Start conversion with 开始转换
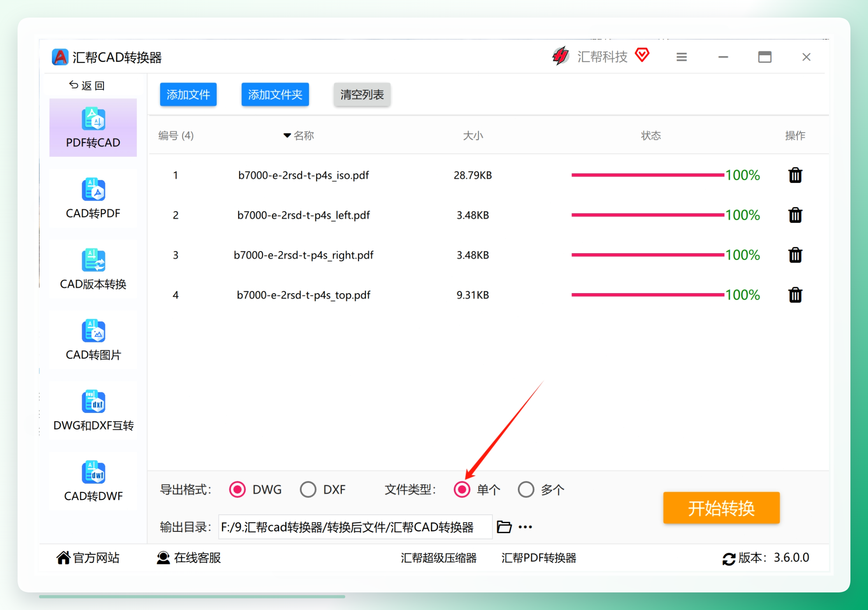This screenshot has width=868, height=610. (x=721, y=508)
